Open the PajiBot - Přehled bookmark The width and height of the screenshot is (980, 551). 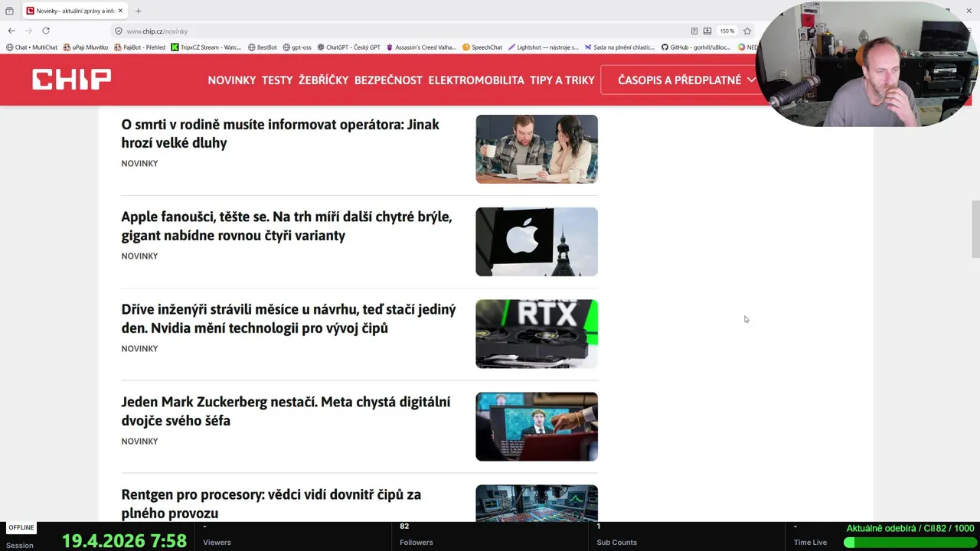tap(139, 47)
